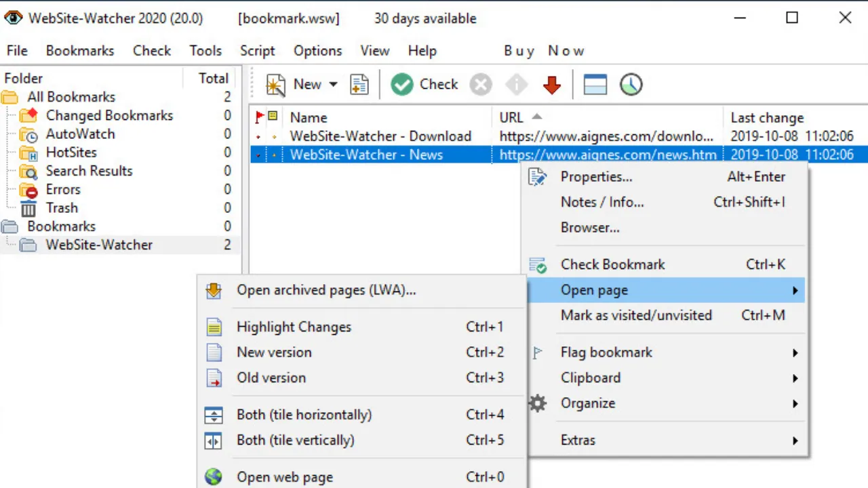Open the Help menu
Image resolution: width=868 pixels, height=488 pixels.
pyautogui.click(x=422, y=51)
